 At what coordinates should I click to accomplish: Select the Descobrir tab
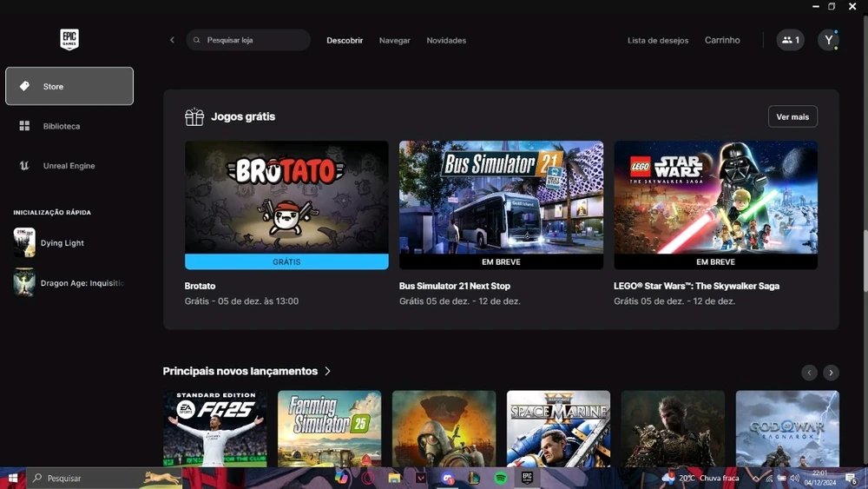pyautogui.click(x=345, y=41)
